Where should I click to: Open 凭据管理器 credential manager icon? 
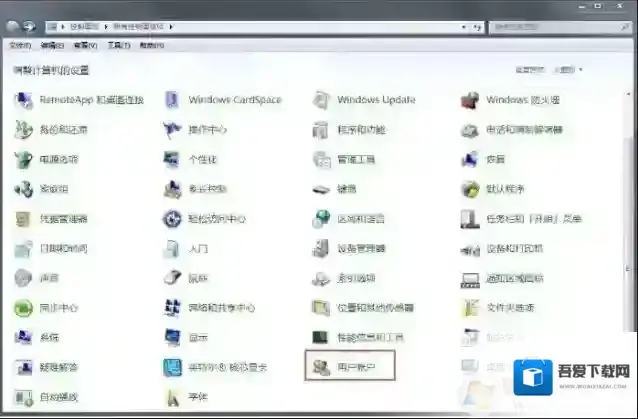click(x=24, y=219)
